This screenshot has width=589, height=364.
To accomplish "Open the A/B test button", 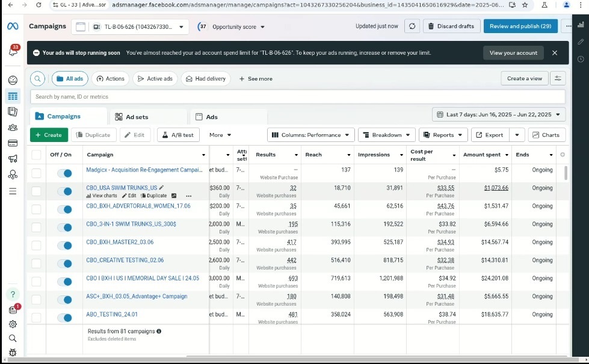I will (178, 135).
